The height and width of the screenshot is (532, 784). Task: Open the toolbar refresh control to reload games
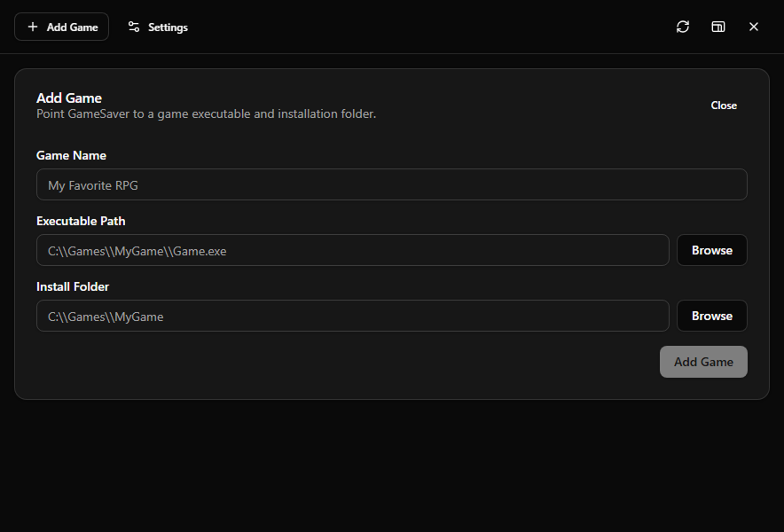(x=682, y=27)
